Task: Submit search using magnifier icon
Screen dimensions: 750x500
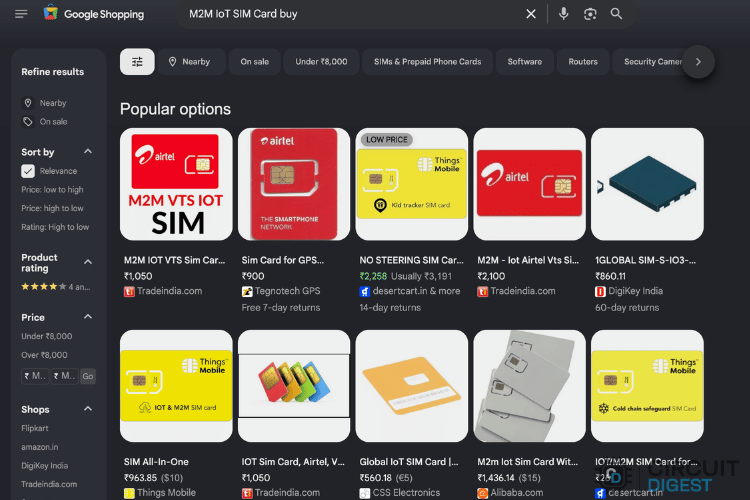Action: (616, 14)
